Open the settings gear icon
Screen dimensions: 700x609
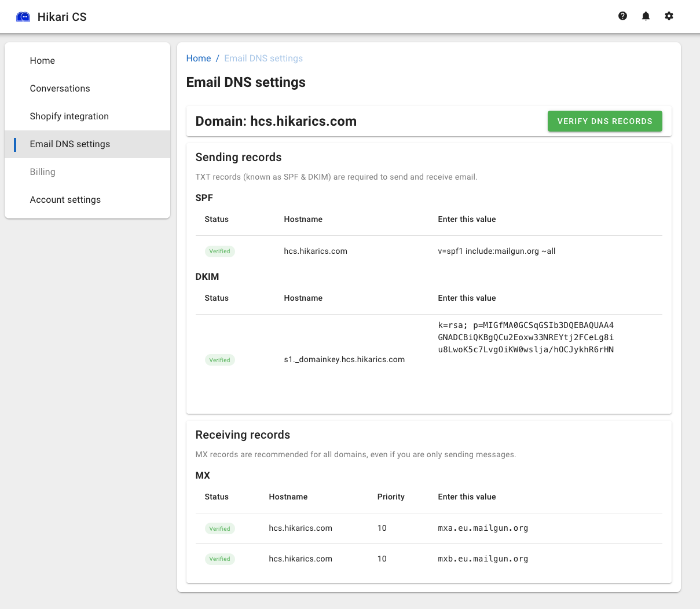[x=669, y=16]
